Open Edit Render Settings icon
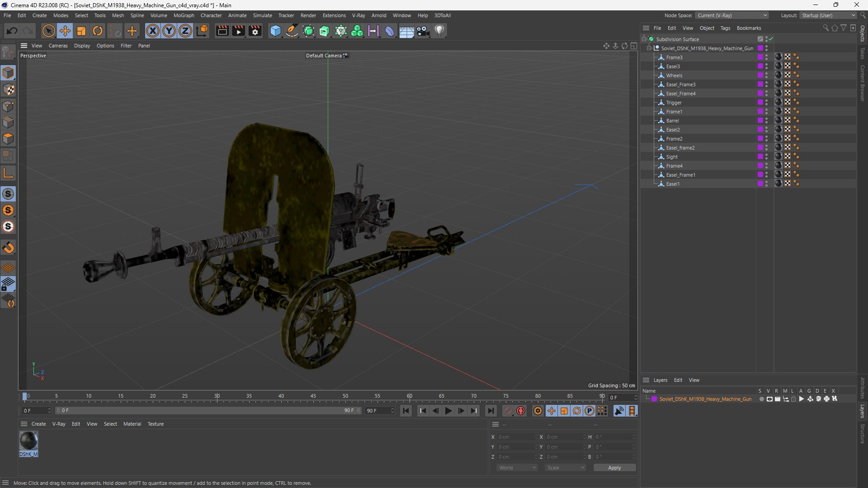The height and width of the screenshot is (488, 868). [255, 31]
